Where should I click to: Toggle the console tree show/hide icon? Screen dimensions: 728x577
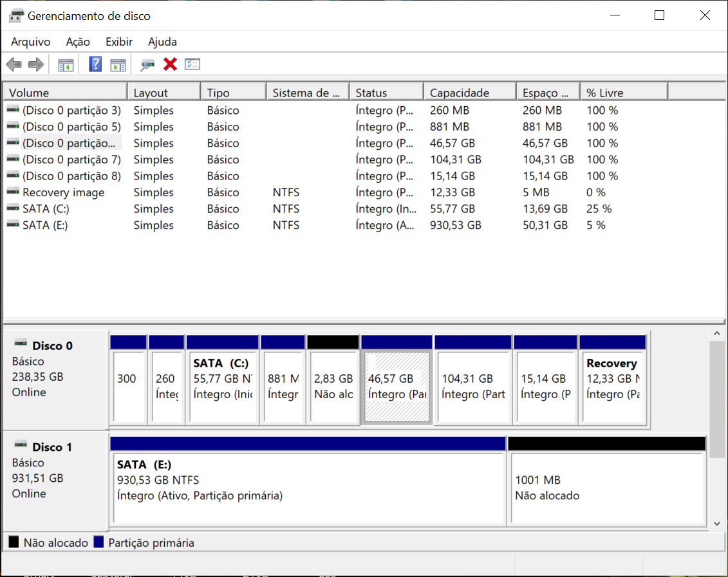click(x=66, y=65)
